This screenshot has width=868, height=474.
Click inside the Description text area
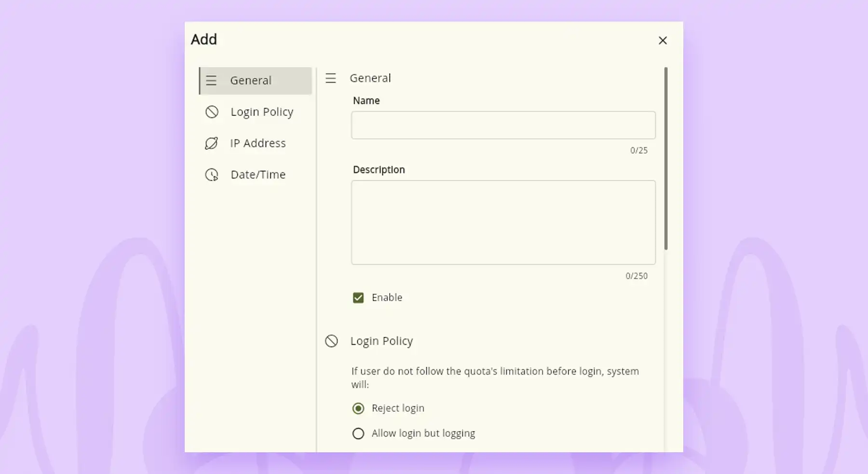[x=503, y=223]
